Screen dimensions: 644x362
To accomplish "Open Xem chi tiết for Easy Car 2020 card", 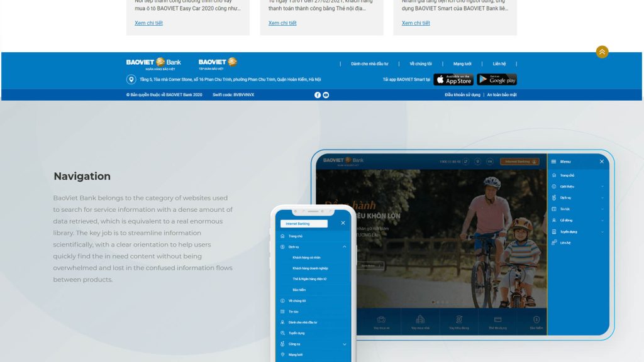I will [x=148, y=23].
